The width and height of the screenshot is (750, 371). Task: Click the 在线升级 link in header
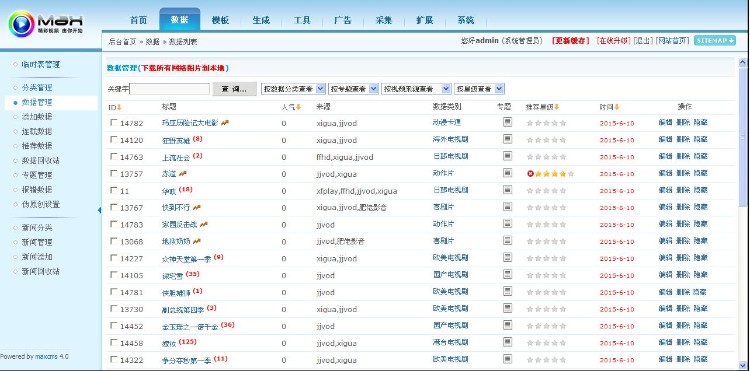613,41
